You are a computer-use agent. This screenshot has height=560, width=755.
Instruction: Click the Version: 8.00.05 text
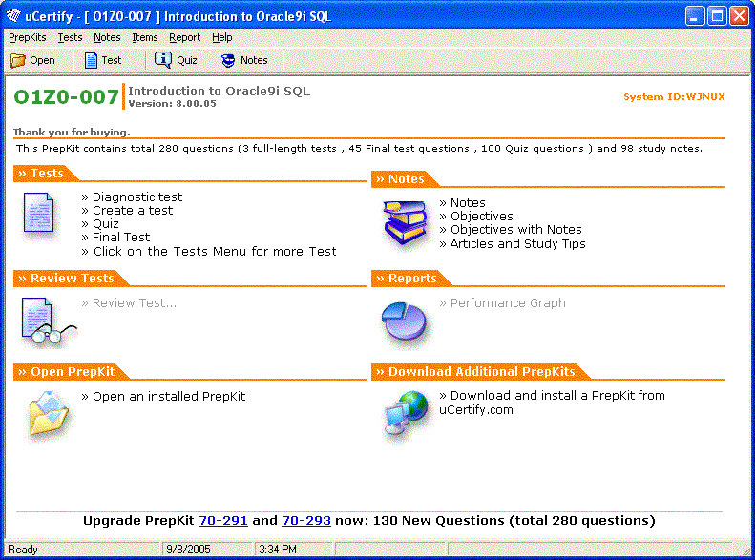click(x=173, y=104)
